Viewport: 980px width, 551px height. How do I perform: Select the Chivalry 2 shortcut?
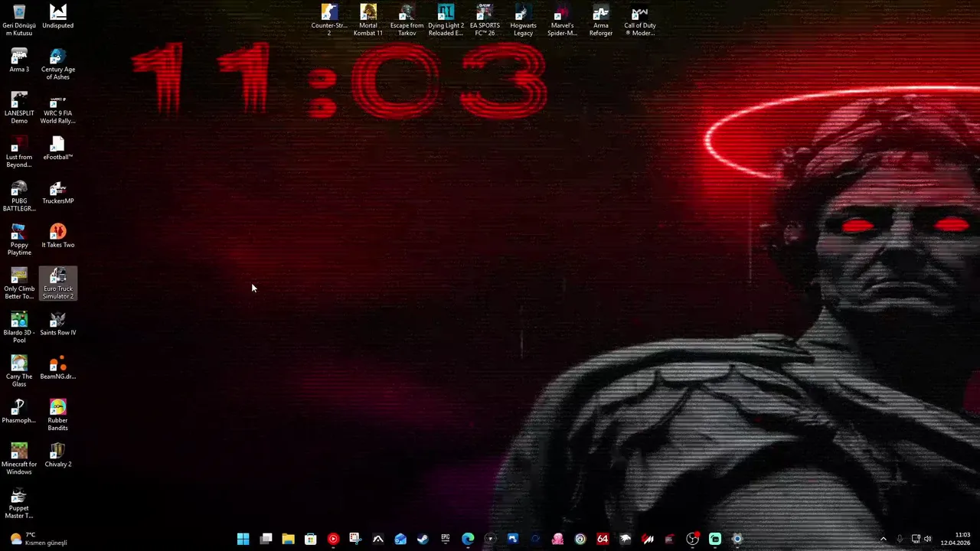(x=57, y=455)
